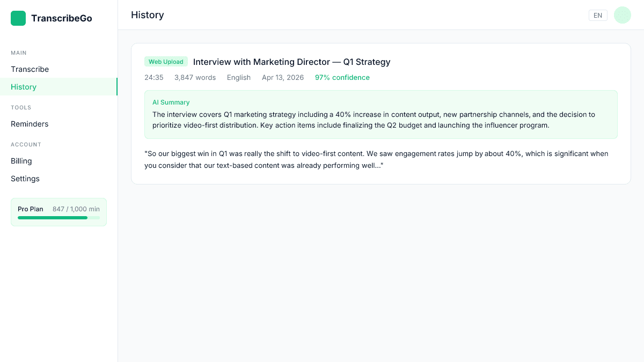The image size is (644, 362).
Task: Open Reminders from the Tools section
Action: [x=30, y=124]
